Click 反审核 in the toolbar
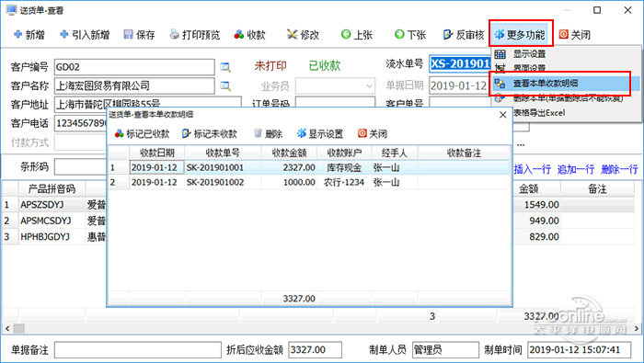This screenshot has height=363, width=644. 464,35
